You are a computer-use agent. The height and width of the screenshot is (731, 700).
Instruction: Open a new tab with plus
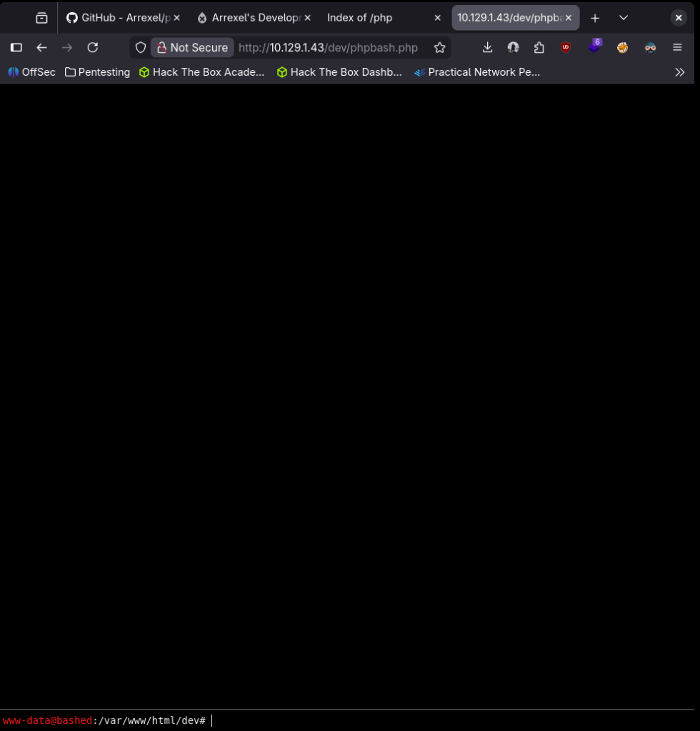[595, 18]
